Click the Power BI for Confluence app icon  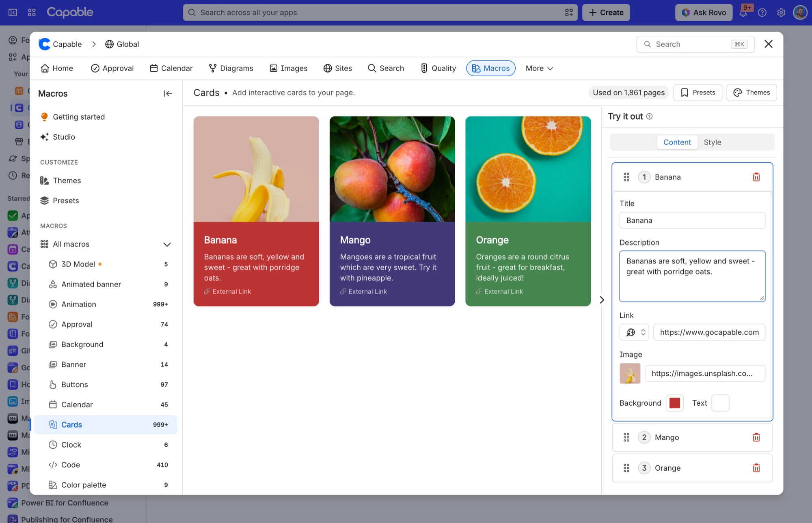[x=13, y=503]
